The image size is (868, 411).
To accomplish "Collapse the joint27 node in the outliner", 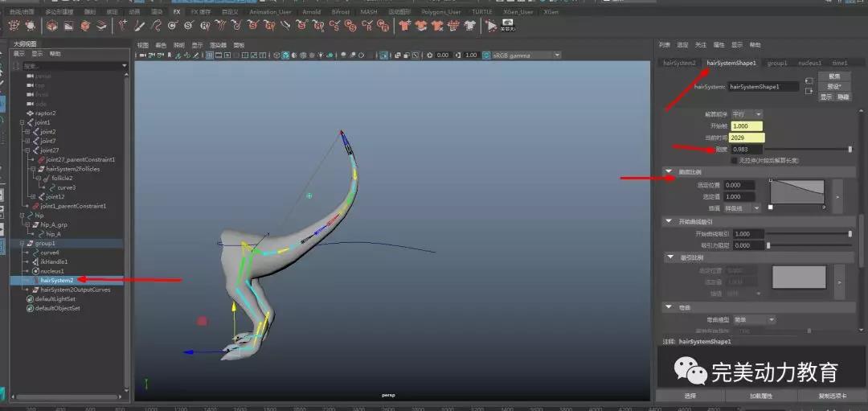I will [28, 150].
